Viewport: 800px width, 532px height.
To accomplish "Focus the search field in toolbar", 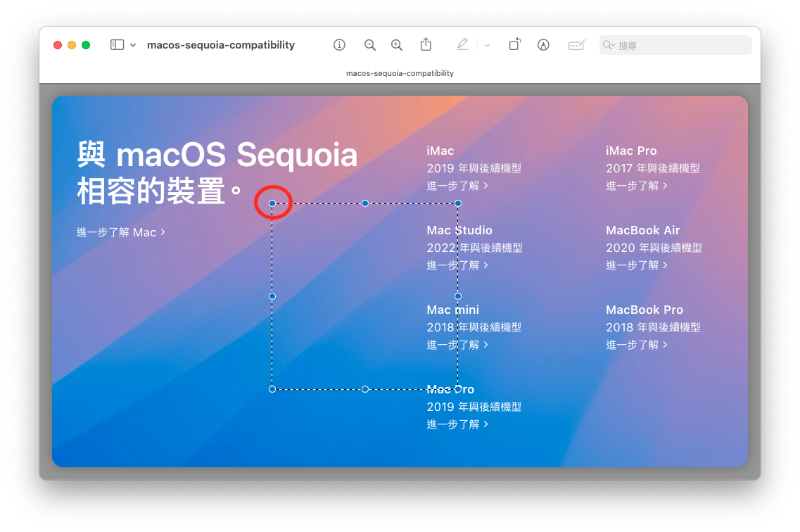I will (675, 45).
